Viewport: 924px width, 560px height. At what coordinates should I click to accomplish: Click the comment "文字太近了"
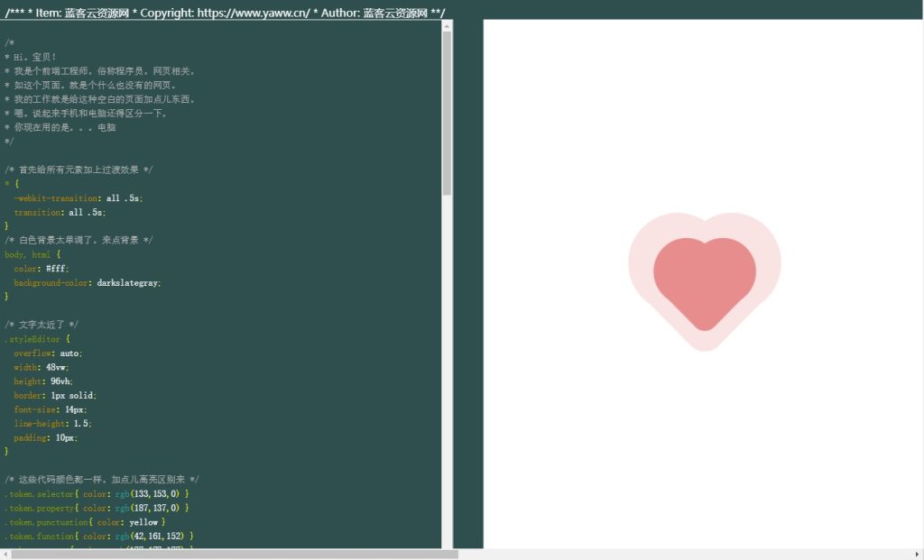pos(42,325)
